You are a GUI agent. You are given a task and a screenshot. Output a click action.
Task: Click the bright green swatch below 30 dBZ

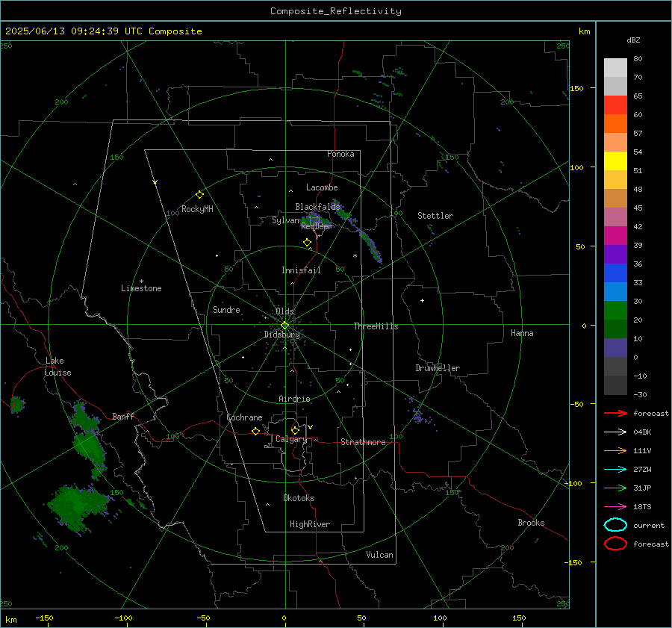pyautogui.click(x=615, y=311)
